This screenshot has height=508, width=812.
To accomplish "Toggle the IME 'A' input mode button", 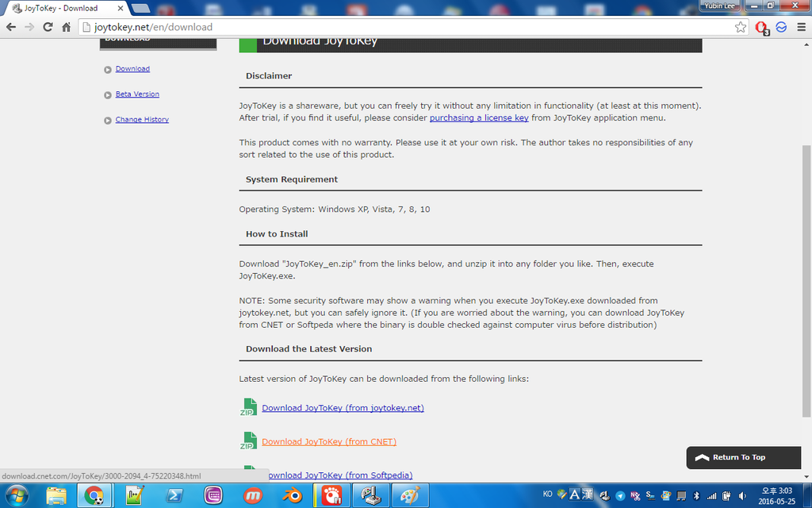I will tap(574, 495).
